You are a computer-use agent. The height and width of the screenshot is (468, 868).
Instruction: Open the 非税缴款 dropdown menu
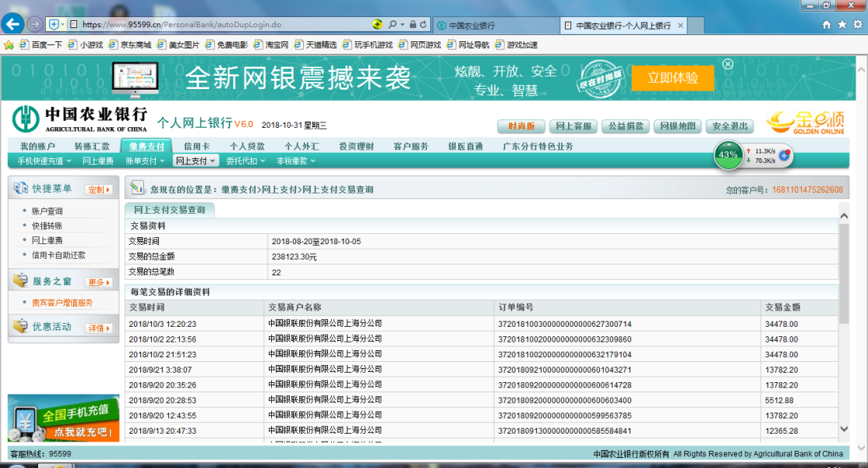296,161
